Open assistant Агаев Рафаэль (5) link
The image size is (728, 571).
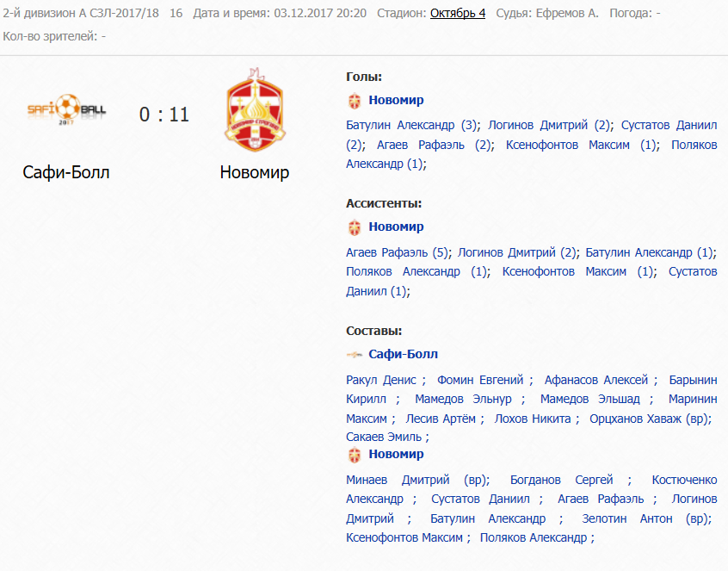pos(397,252)
